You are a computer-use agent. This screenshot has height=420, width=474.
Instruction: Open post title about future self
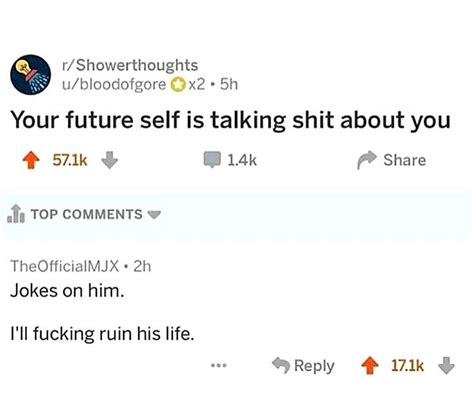click(x=230, y=120)
